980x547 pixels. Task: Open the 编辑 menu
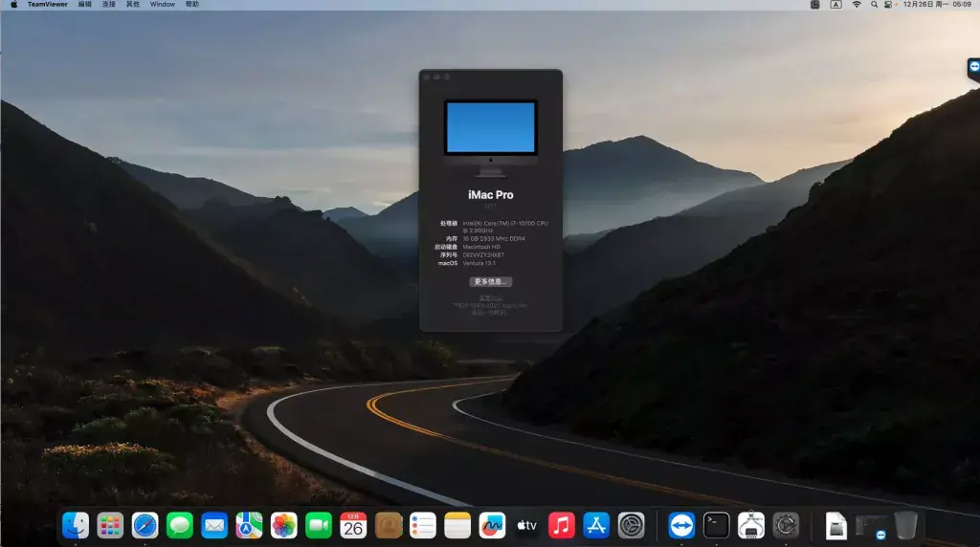pyautogui.click(x=84, y=5)
